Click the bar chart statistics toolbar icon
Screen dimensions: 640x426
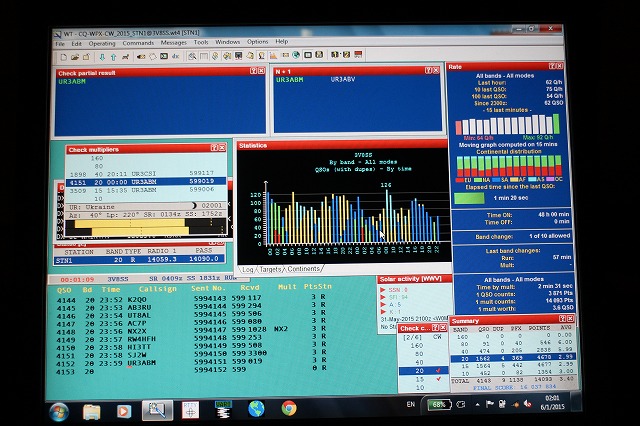click(273, 55)
